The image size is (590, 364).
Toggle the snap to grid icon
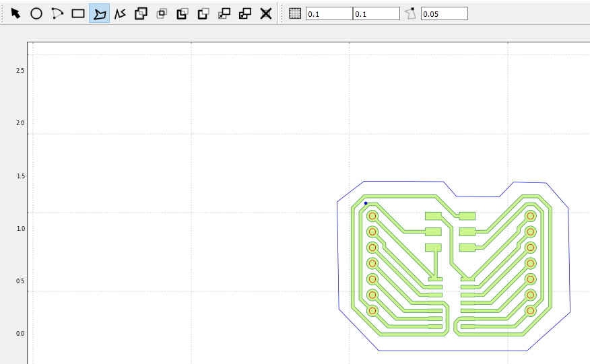(x=295, y=13)
